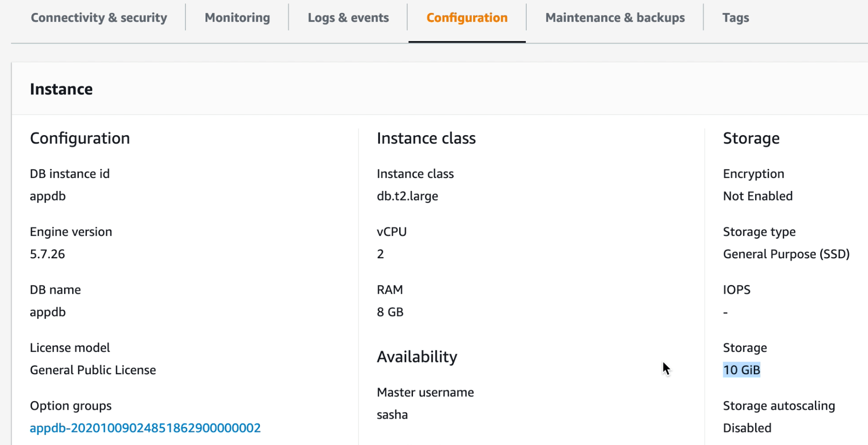Click the instance class db.t2.large value

click(x=407, y=196)
